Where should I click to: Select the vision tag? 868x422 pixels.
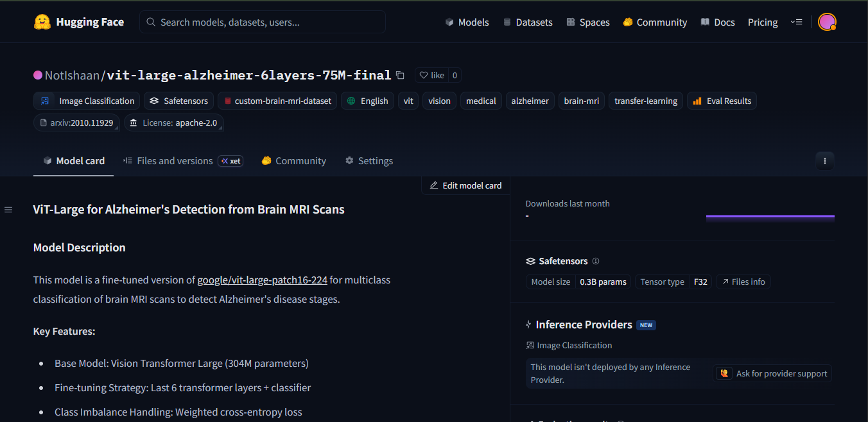click(x=439, y=101)
